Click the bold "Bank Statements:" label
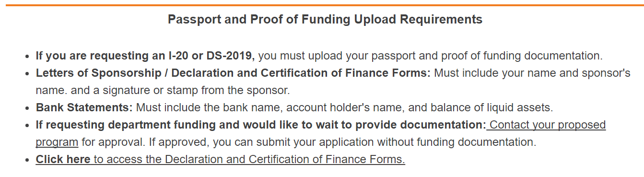 click(84, 107)
